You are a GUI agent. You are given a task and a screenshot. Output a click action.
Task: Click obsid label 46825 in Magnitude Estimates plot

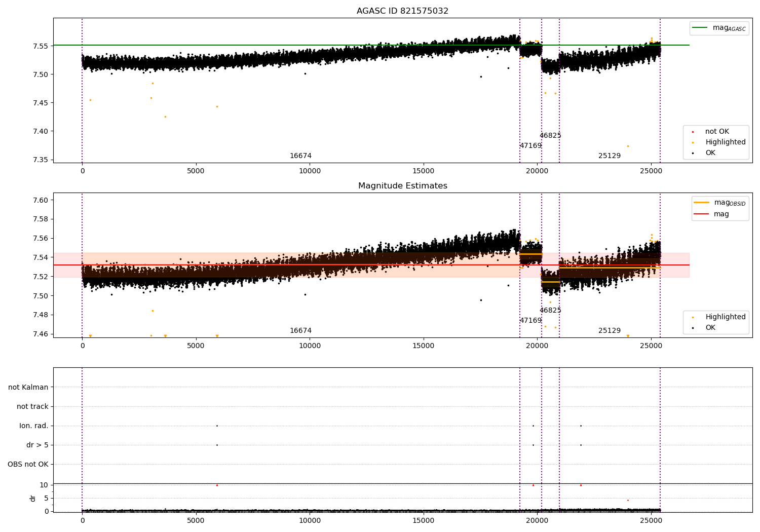pyautogui.click(x=550, y=310)
